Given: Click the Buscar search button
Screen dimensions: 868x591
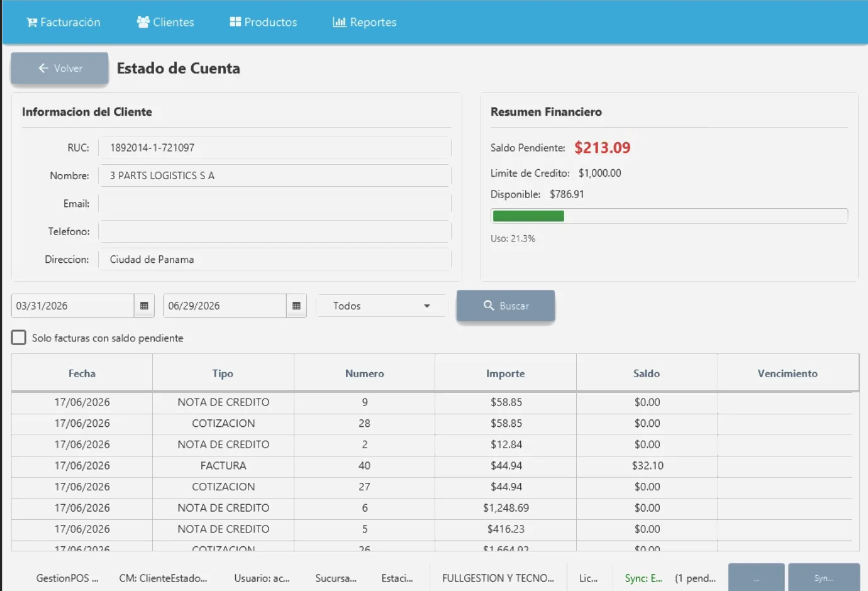Looking at the screenshot, I should (x=506, y=306).
